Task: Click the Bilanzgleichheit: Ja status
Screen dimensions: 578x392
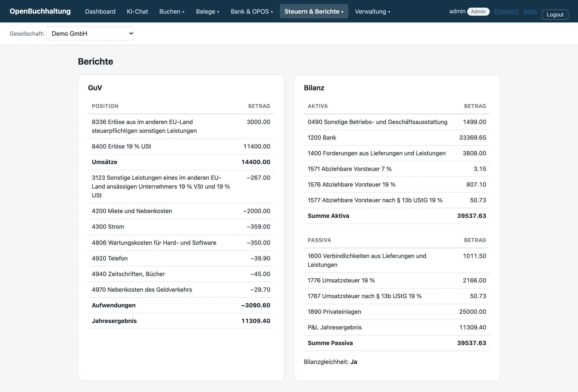Action: [330, 362]
